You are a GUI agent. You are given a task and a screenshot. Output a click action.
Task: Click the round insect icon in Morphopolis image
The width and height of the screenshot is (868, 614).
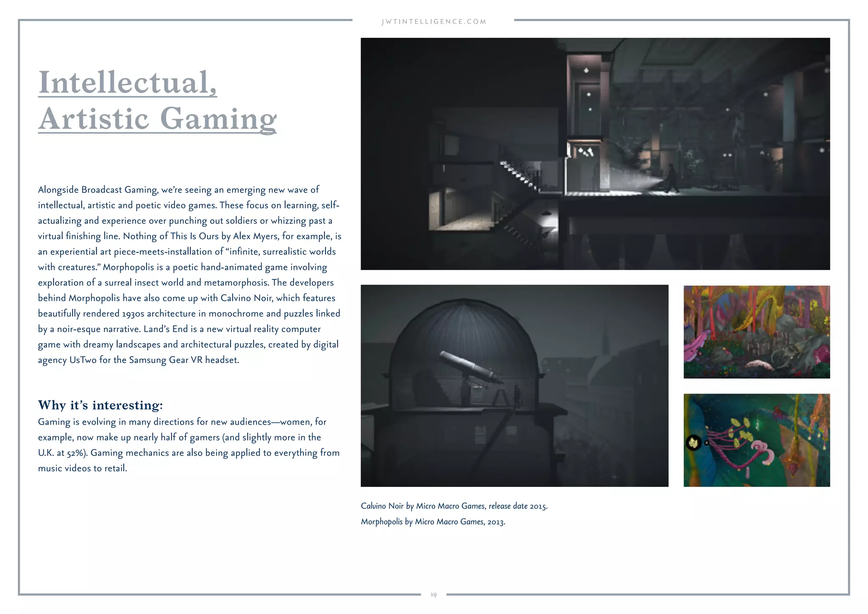(693, 443)
